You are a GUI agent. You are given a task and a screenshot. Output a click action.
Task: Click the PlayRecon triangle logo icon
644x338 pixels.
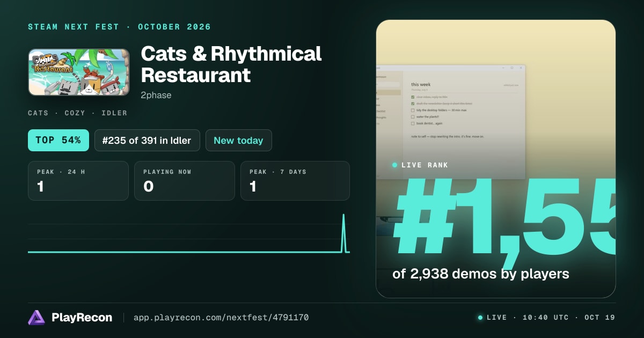tap(36, 318)
